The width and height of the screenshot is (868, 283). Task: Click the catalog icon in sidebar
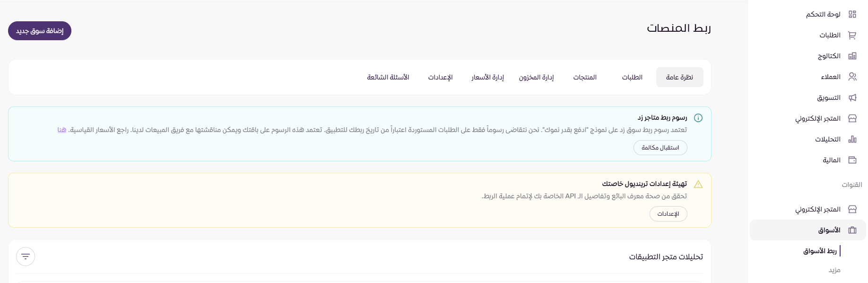point(852,56)
